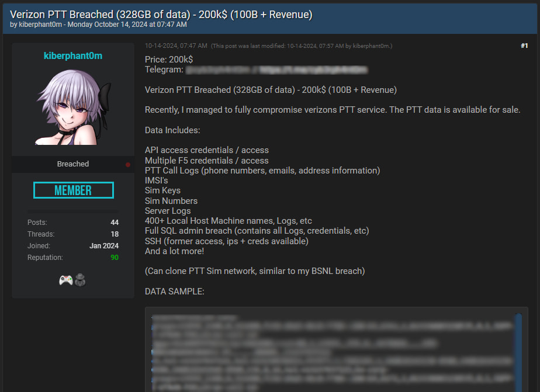Click the 'last modified' edit note
The width and height of the screenshot is (540, 392).
pos(302,46)
